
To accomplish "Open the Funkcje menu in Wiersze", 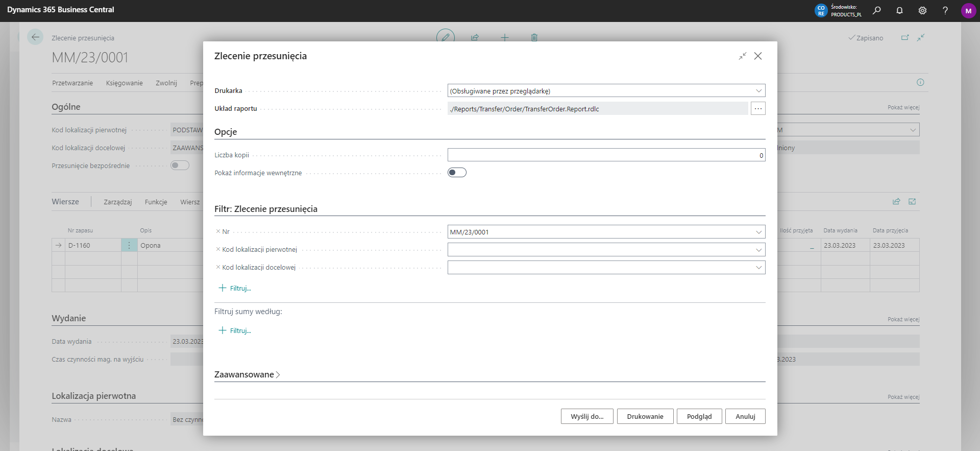I will [156, 202].
